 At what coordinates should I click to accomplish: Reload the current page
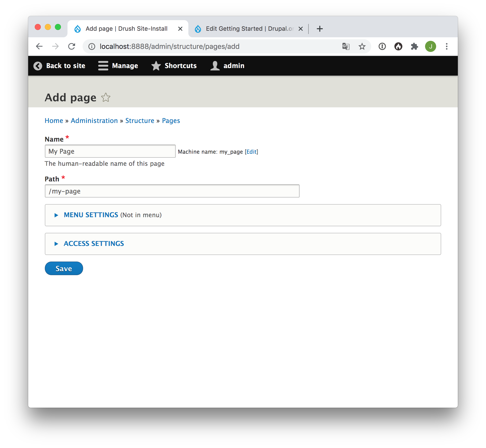72,46
